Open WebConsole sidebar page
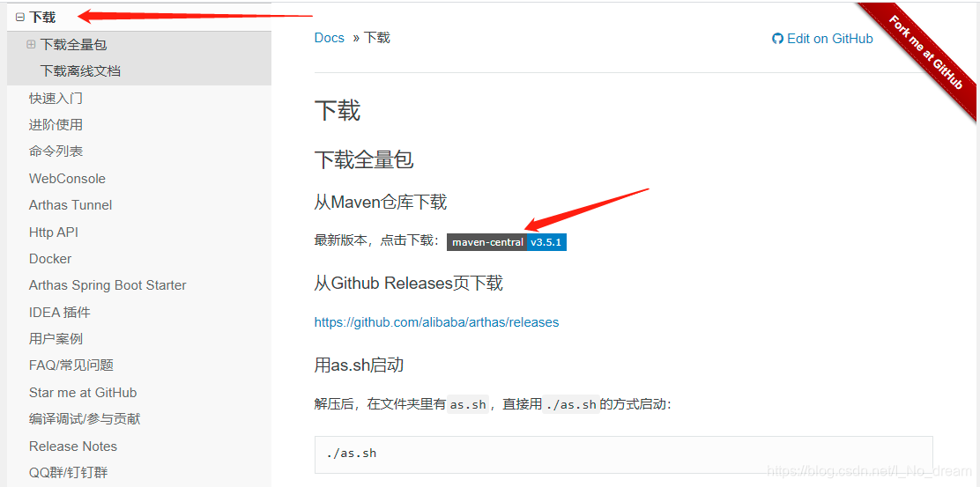The image size is (980, 487). click(67, 179)
